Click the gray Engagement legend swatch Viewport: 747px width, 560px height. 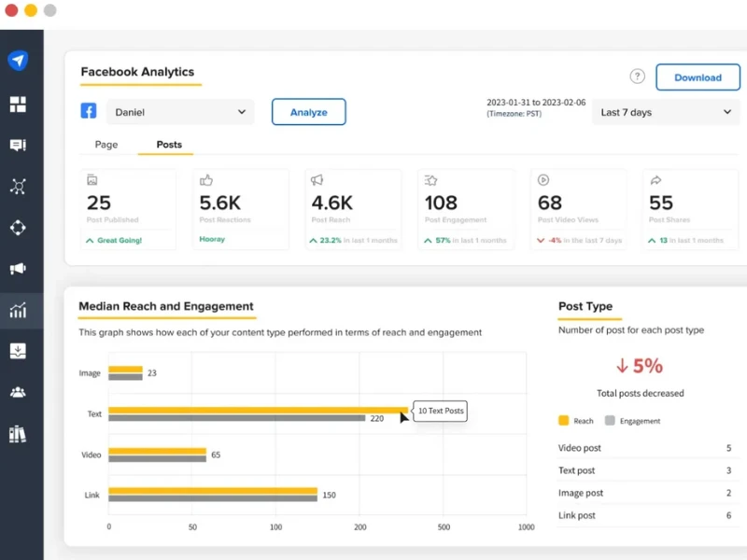point(610,421)
